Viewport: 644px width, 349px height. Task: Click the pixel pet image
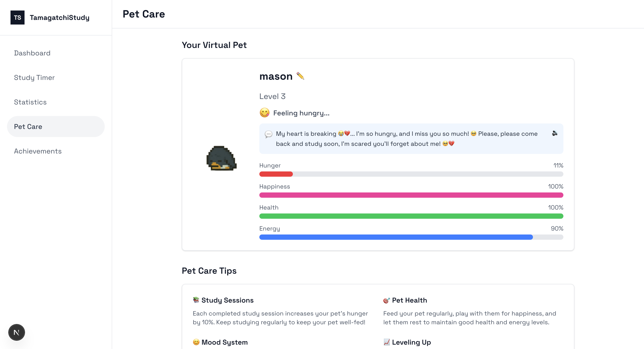[x=221, y=158]
